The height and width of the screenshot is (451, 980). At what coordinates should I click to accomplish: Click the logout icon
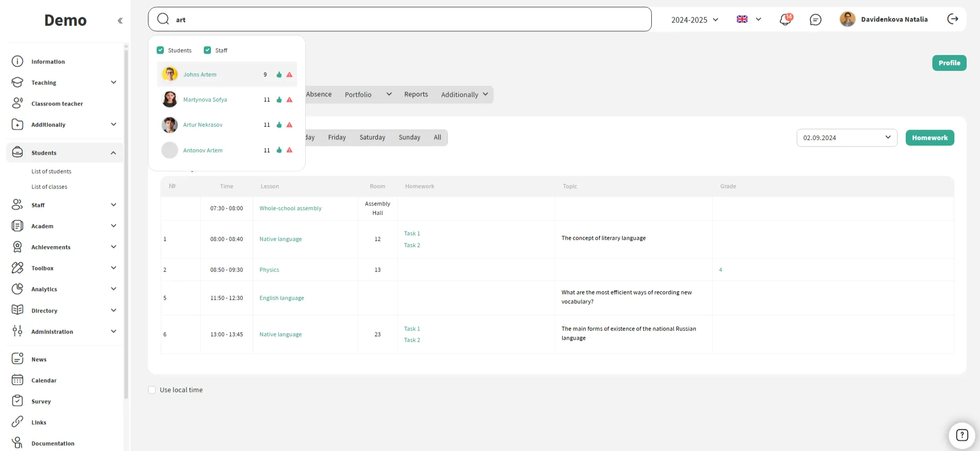[x=952, y=19]
